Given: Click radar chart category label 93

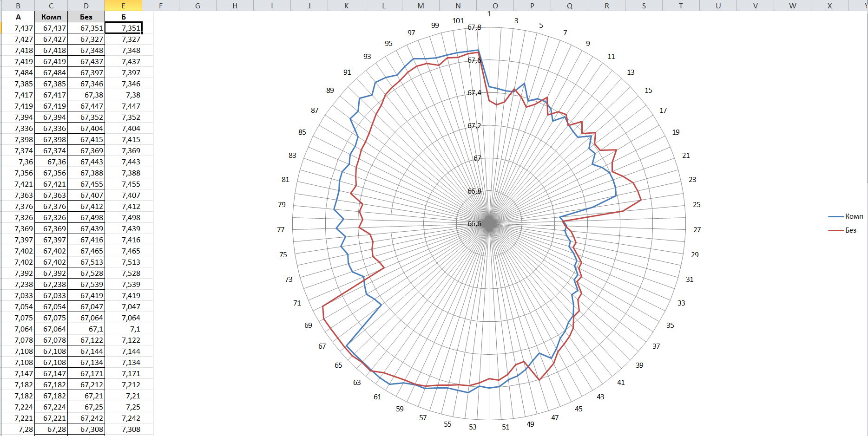Looking at the screenshot, I should (367, 57).
